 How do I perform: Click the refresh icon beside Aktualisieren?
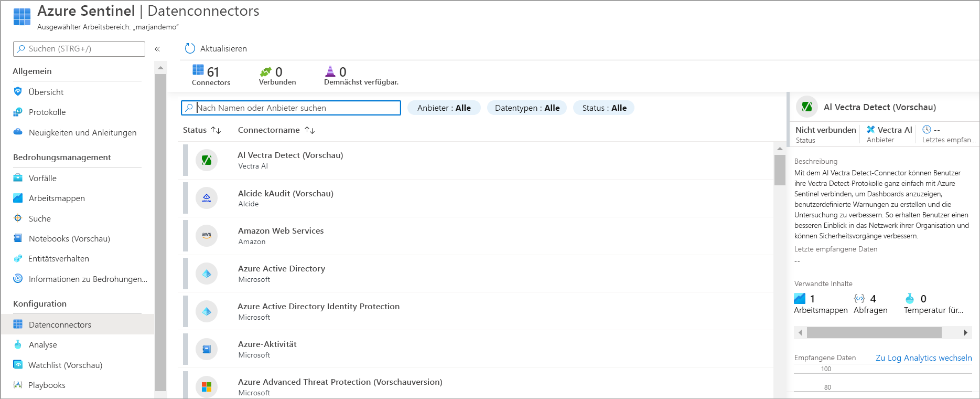190,48
